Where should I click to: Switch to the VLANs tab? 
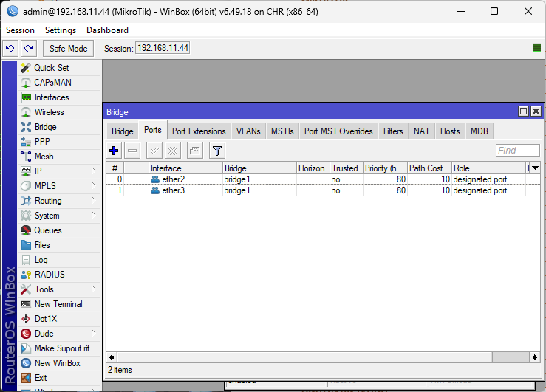click(248, 131)
